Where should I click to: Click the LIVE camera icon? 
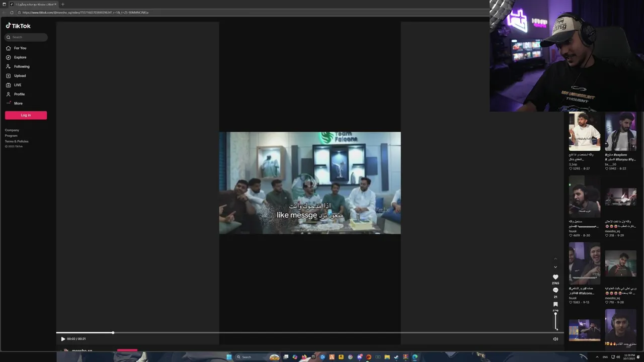point(8,85)
